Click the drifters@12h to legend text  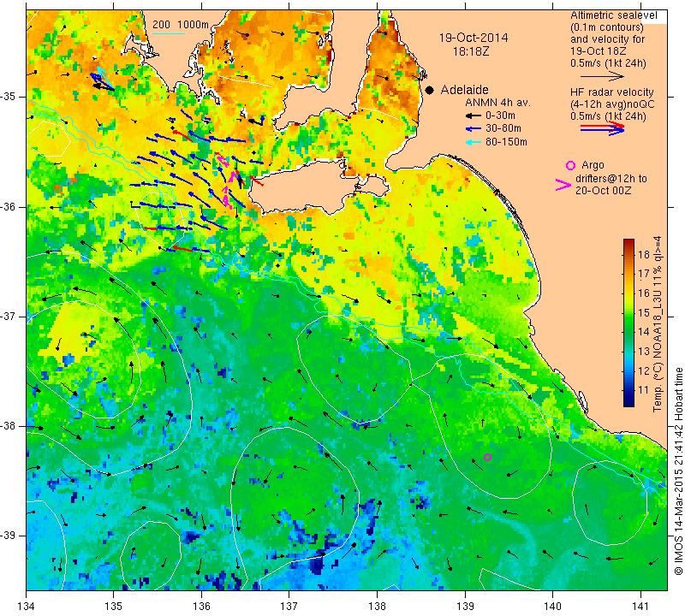(611, 179)
